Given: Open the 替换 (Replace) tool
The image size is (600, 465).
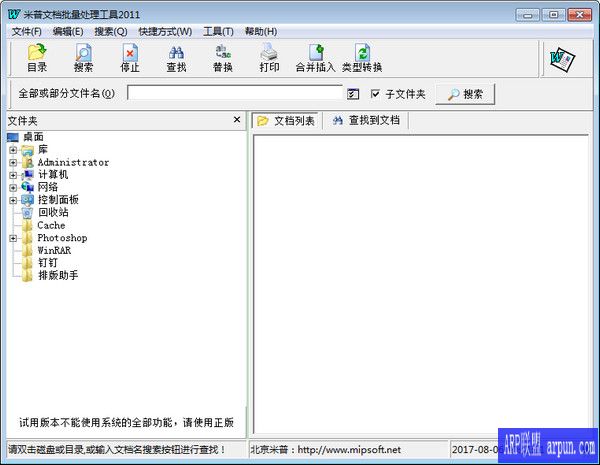Looking at the screenshot, I should [222, 58].
